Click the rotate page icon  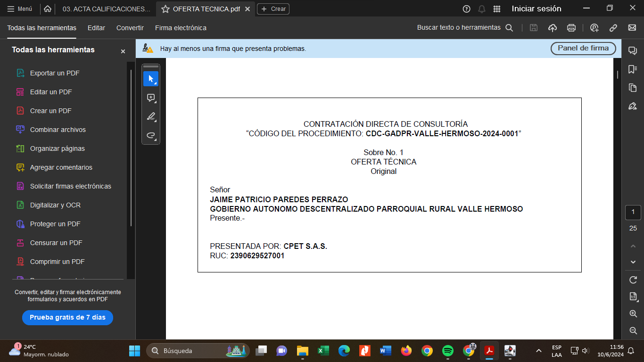(x=633, y=280)
